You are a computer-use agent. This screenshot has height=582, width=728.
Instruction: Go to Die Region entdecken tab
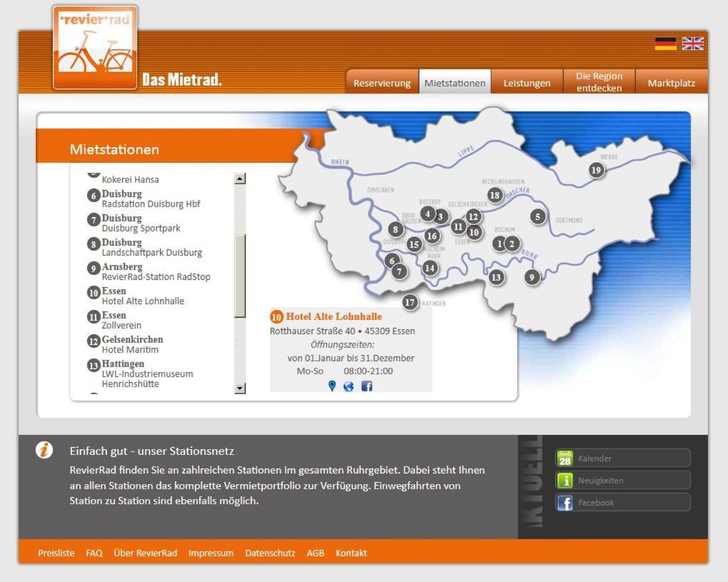pyautogui.click(x=599, y=82)
